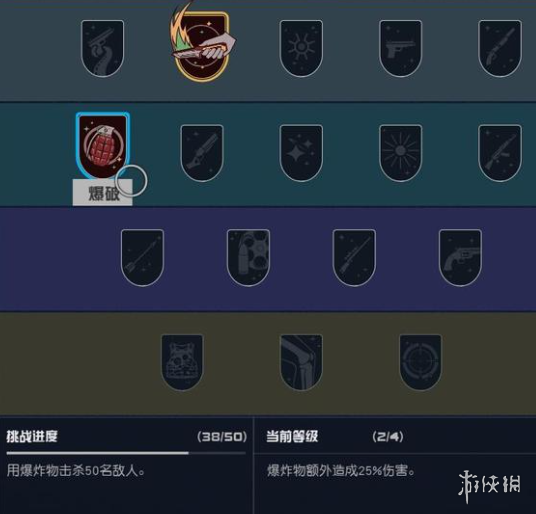Select the knee joint perk badge
The image size is (536, 514).
click(301, 362)
